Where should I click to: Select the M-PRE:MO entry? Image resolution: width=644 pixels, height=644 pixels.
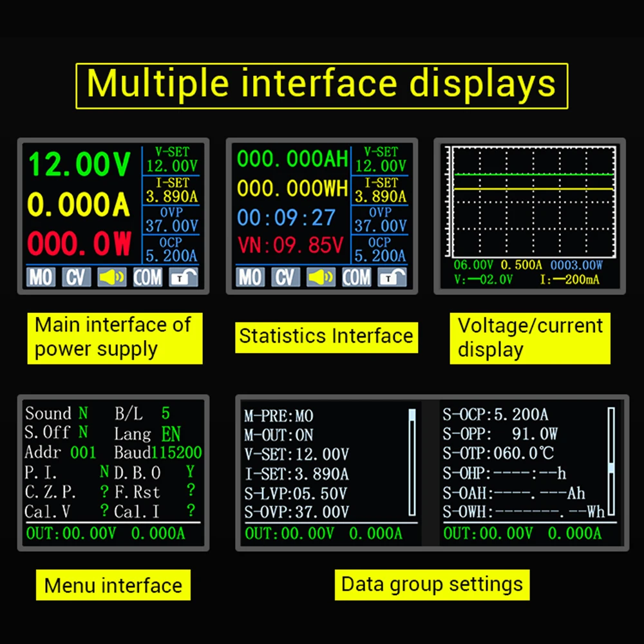tap(279, 416)
